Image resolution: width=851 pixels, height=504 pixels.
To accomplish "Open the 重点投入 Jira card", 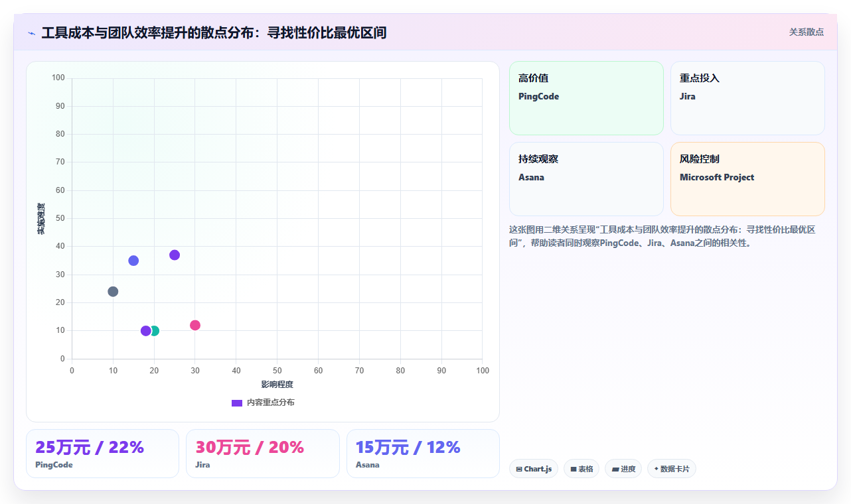I will click(747, 98).
